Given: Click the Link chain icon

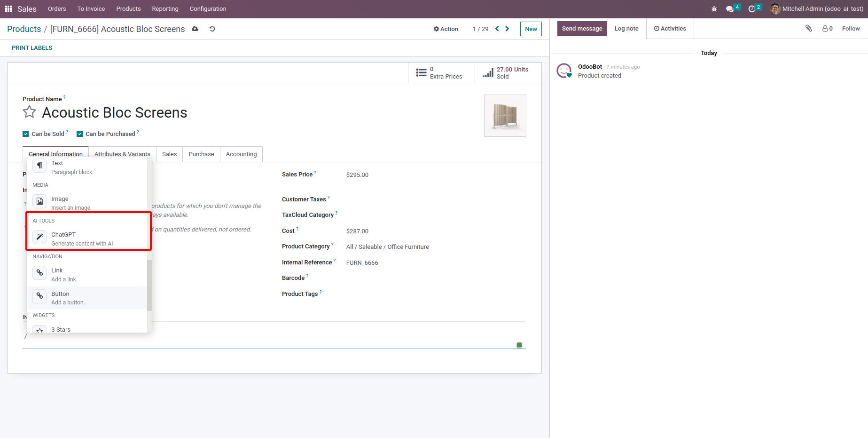Looking at the screenshot, I should (39, 273).
